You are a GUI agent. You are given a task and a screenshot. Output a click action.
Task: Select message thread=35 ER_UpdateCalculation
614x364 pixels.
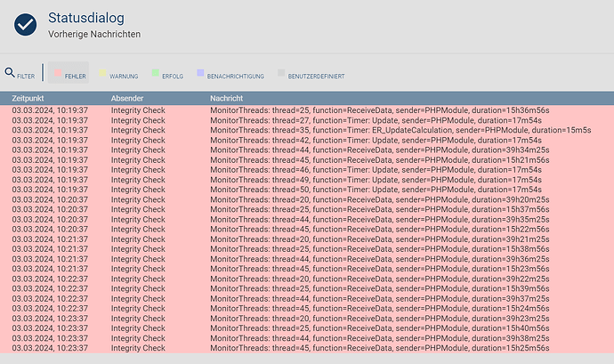[307, 130]
